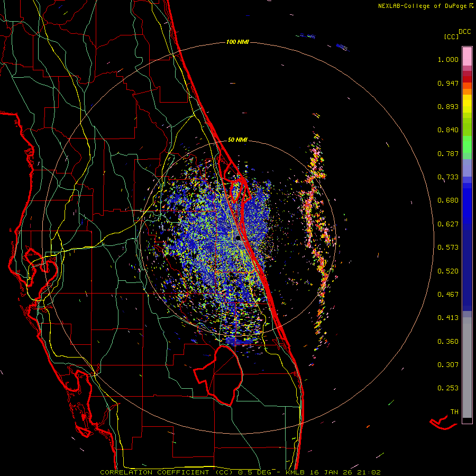Click the 50 NMI range ring label
The width and height of the screenshot is (476, 476).
tap(237, 140)
